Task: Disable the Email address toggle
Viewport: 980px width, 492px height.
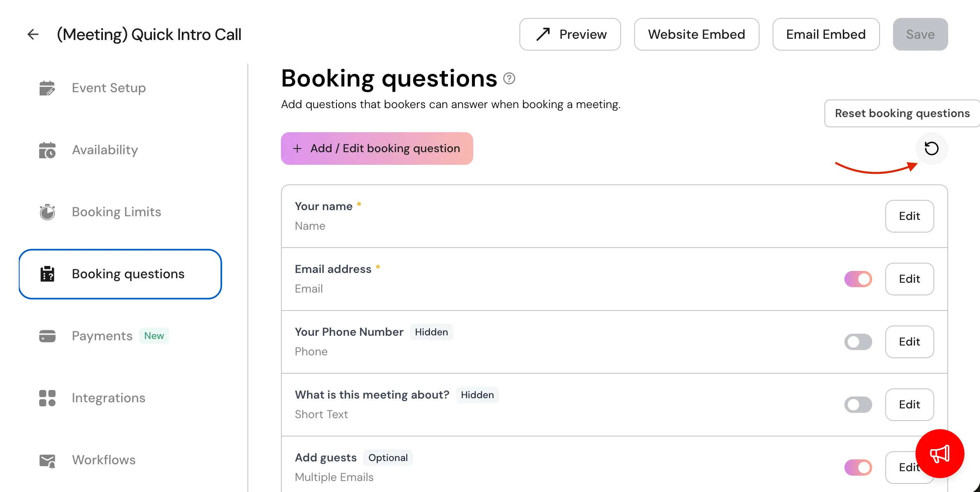Action: tap(858, 279)
